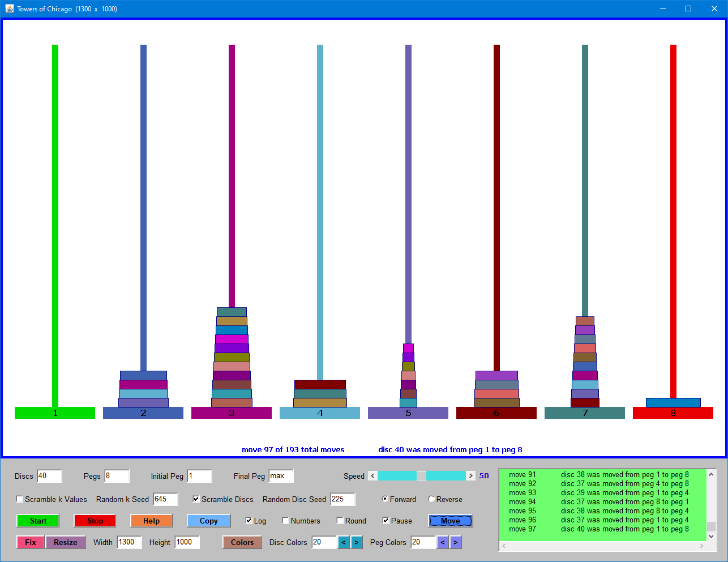The width and height of the screenshot is (728, 562).
Task: Click the Colors button
Action: pos(242,542)
